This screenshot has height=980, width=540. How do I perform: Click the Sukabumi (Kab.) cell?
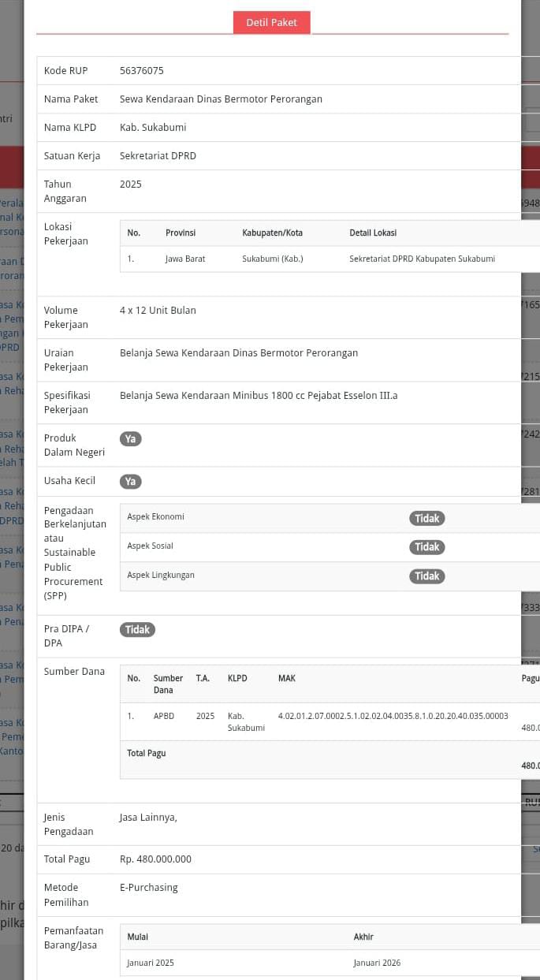(x=272, y=259)
